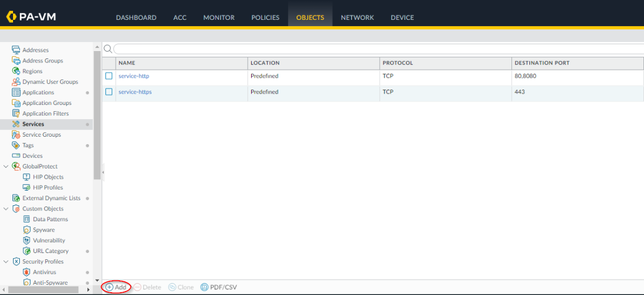Open the DASHBOARD tab
Image resolution: width=644 pixels, height=295 pixels.
point(136,18)
